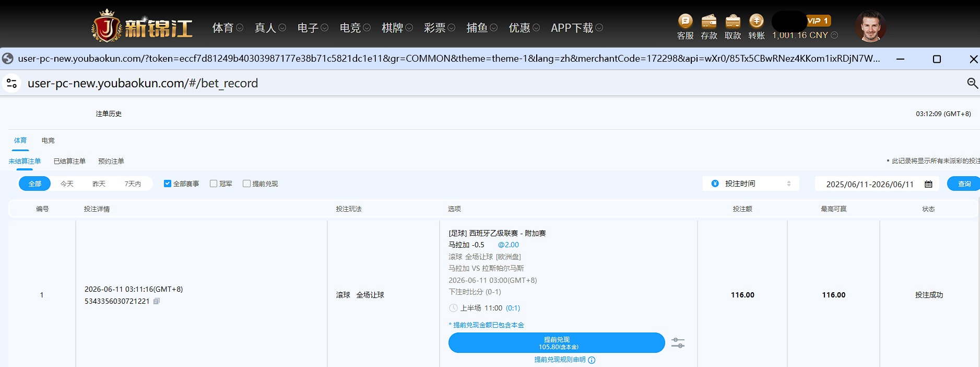The height and width of the screenshot is (367, 980).
Task: Click the bet_record URL address bar
Action: (143, 83)
